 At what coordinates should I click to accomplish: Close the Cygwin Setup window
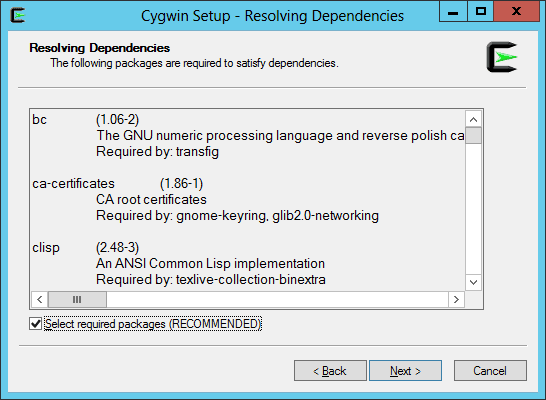[x=516, y=12]
